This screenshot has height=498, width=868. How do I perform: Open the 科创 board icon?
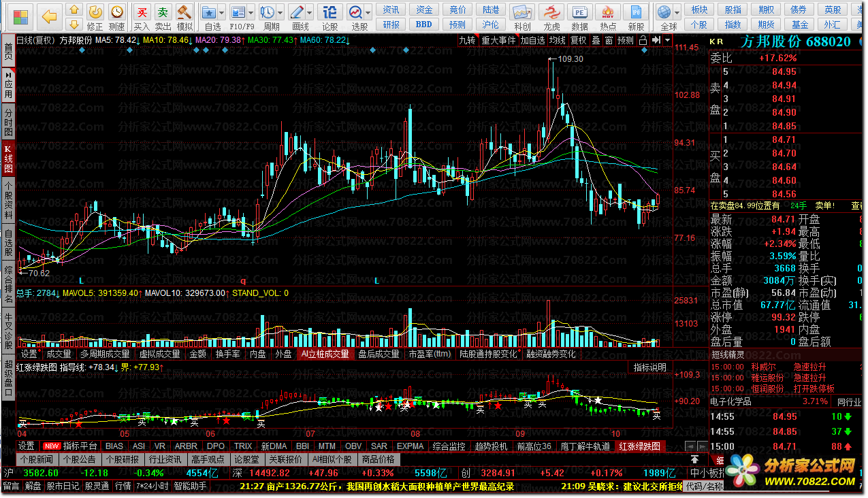point(523,16)
